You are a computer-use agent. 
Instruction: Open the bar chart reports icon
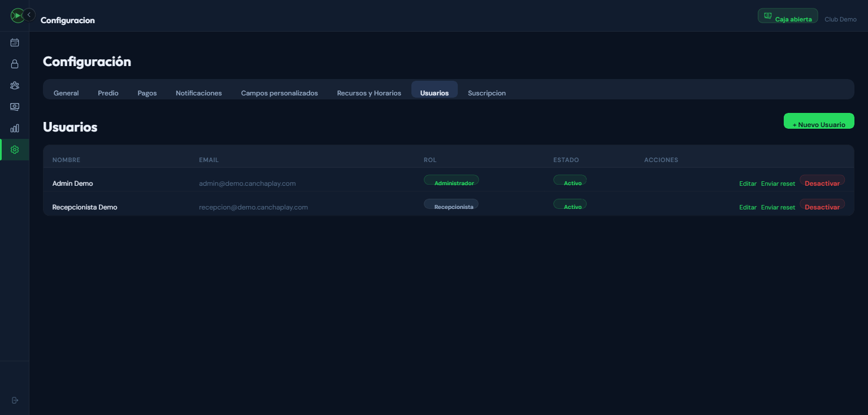tap(15, 128)
